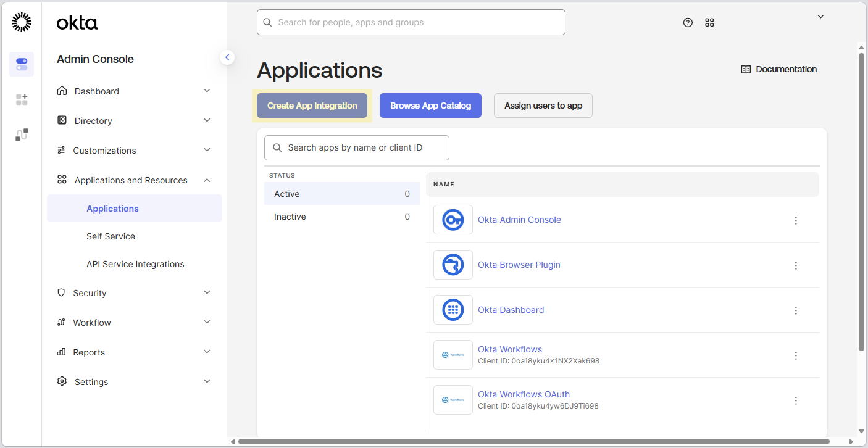Viewport: 868px width, 448px height.
Task: Click the Okta Browser Plugin app icon
Action: [453, 265]
